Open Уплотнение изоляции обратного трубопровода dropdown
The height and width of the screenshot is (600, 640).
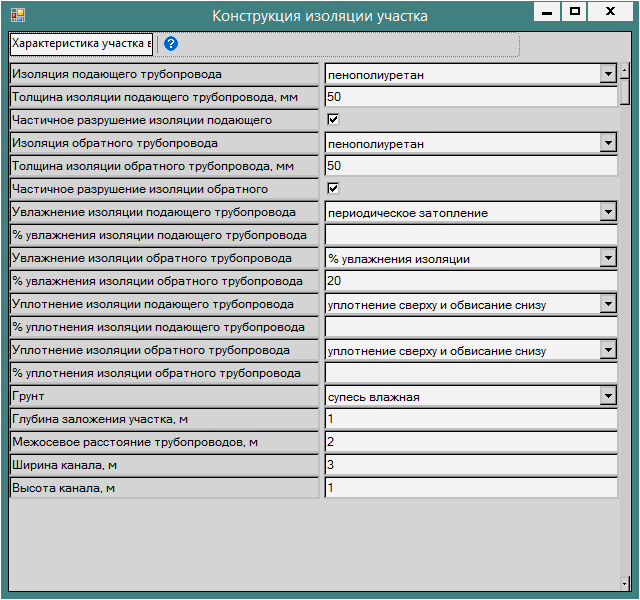click(607, 351)
